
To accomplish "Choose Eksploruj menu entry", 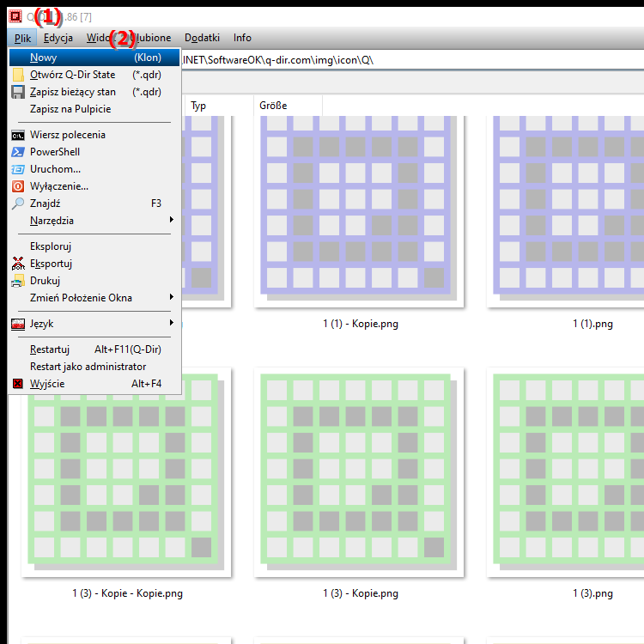I will (94, 246).
